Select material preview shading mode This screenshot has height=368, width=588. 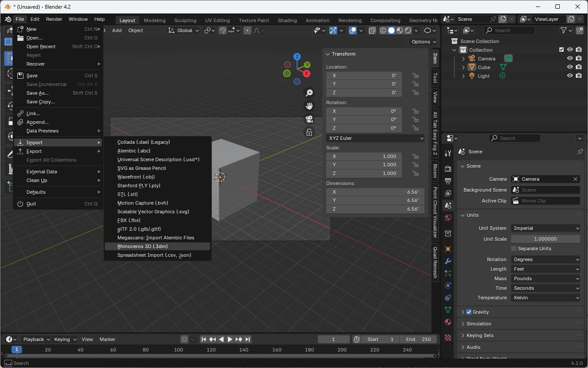(x=400, y=30)
